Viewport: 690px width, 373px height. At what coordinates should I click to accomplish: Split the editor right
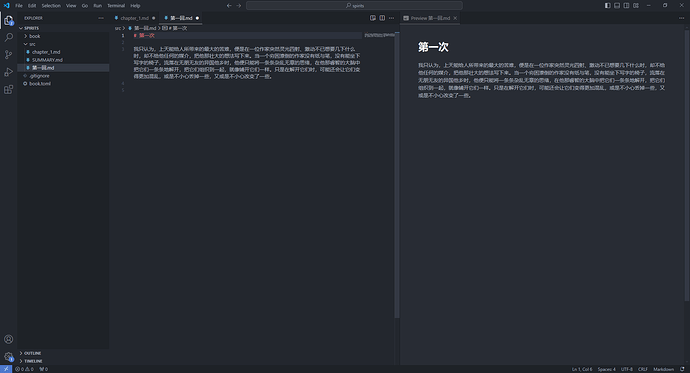(x=382, y=18)
